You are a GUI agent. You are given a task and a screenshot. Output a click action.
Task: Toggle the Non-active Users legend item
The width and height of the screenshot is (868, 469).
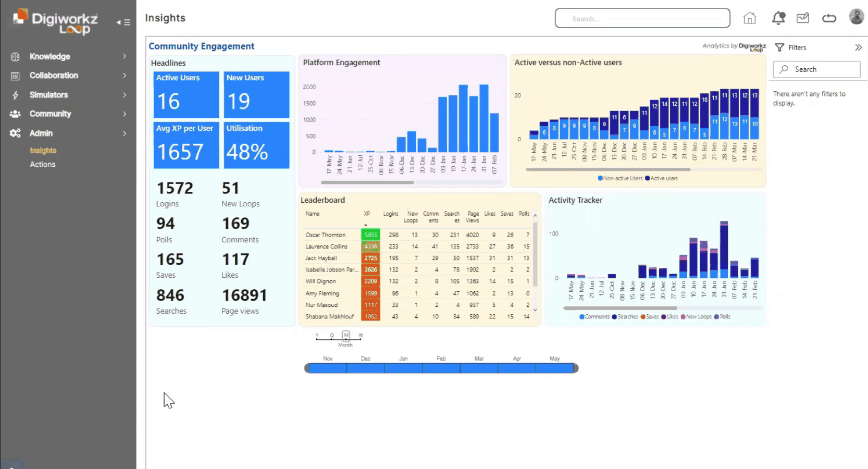[620, 178]
